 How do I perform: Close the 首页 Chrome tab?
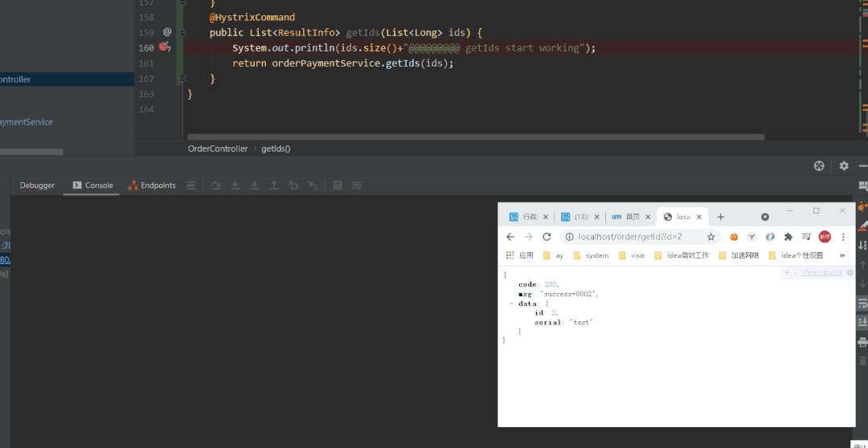648,217
